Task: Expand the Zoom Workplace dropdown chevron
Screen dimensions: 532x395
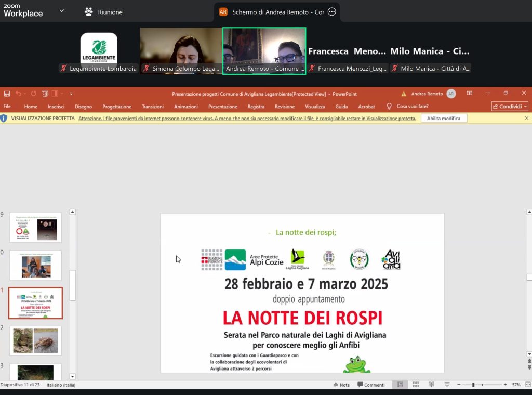Action: pyautogui.click(x=62, y=11)
